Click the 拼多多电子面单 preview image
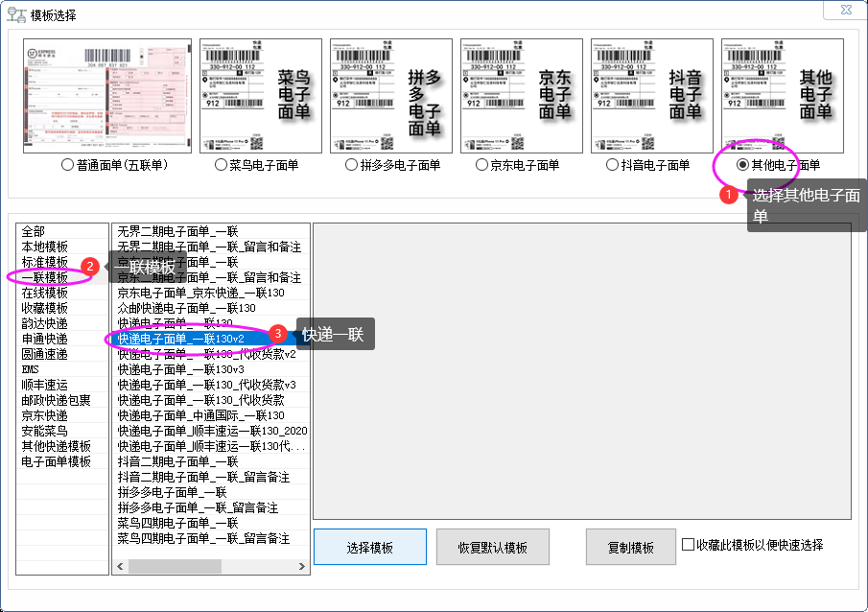 tap(391, 96)
